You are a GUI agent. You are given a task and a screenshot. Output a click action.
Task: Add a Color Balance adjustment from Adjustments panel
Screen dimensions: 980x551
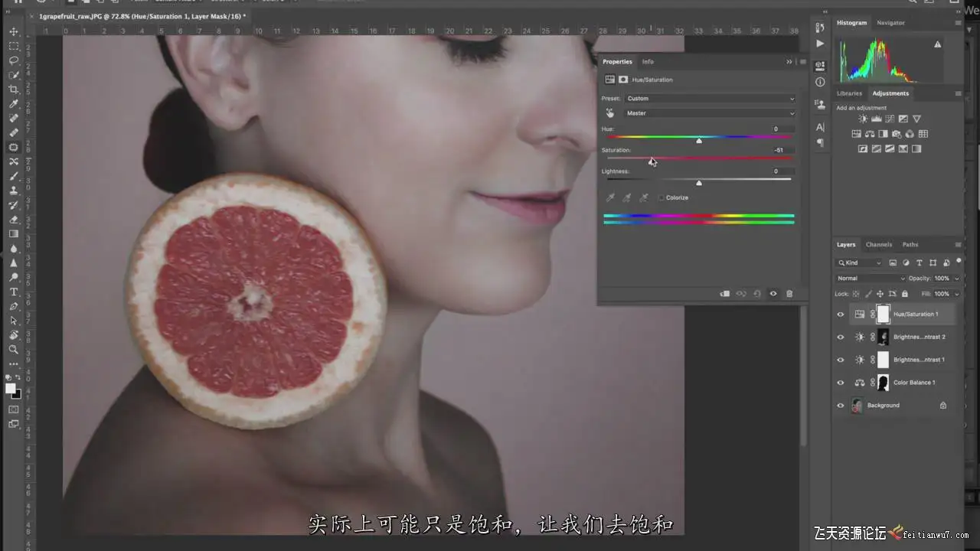870,134
